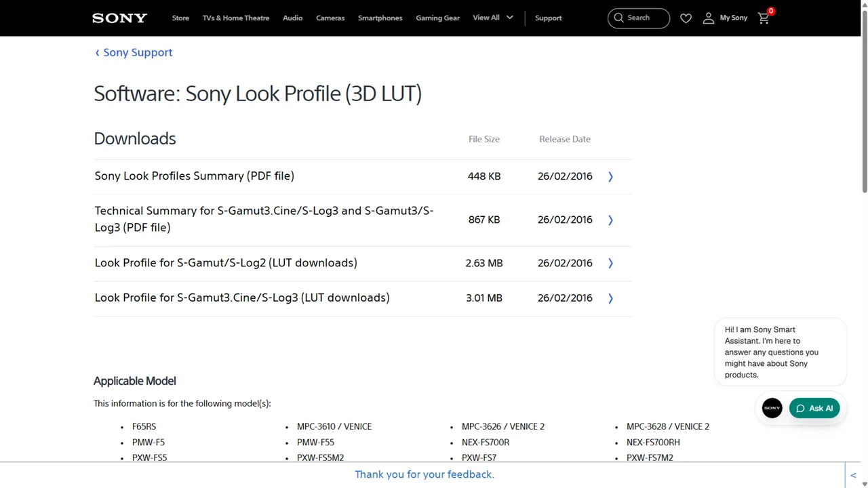The width and height of the screenshot is (868, 488).
Task: Click model MPC-3626 / VENICE 2
Action: click(503, 426)
